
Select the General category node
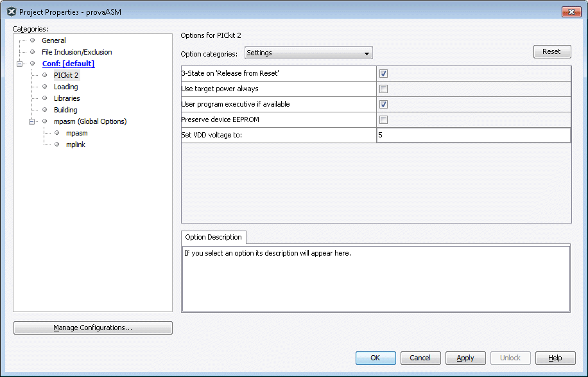coord(53,40)
